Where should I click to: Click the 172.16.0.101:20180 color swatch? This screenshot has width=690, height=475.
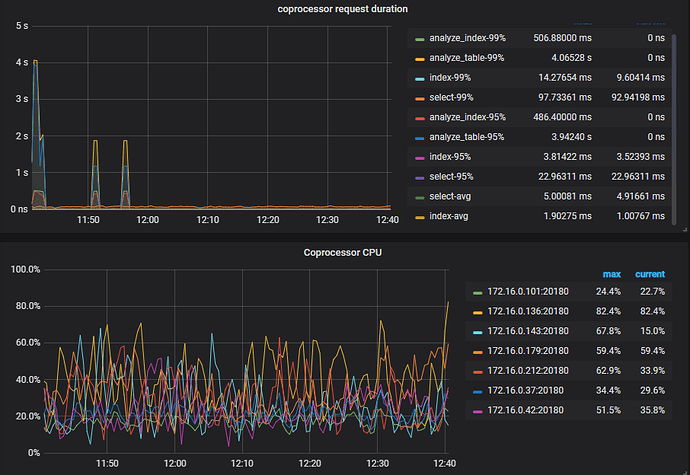tap(477, 292)
